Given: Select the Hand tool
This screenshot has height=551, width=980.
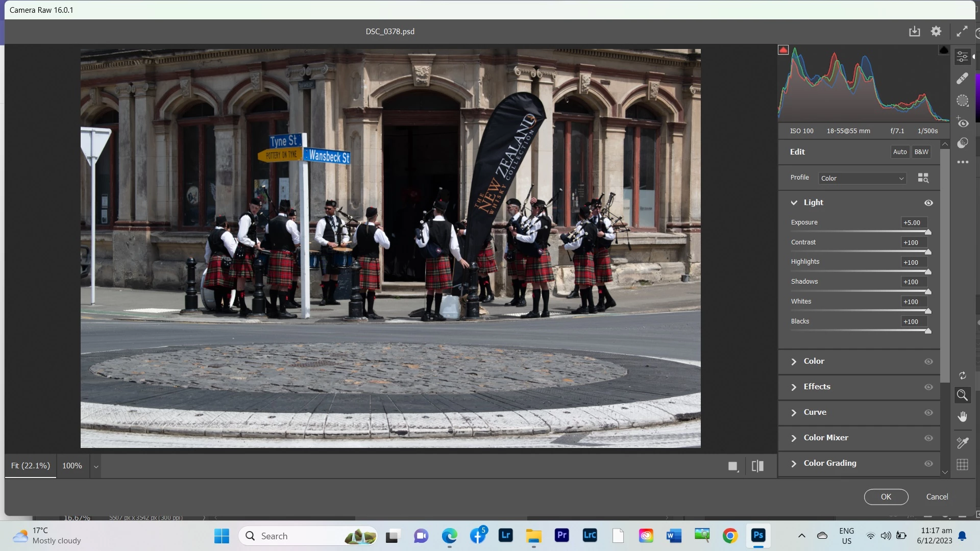Looking at the screenshot, I should click(x=962, y=417).
